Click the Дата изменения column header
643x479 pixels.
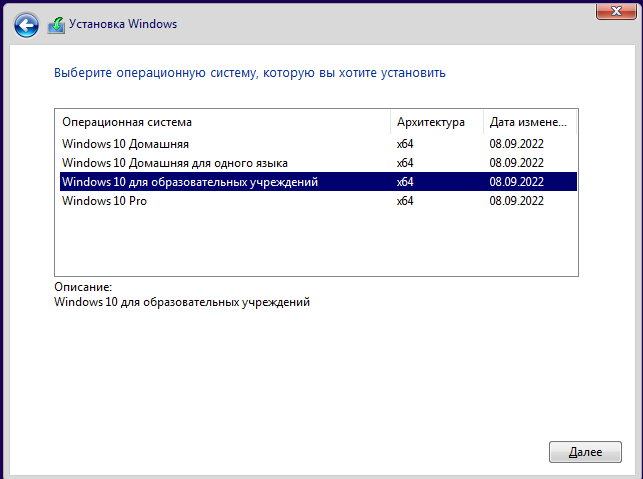530,122
